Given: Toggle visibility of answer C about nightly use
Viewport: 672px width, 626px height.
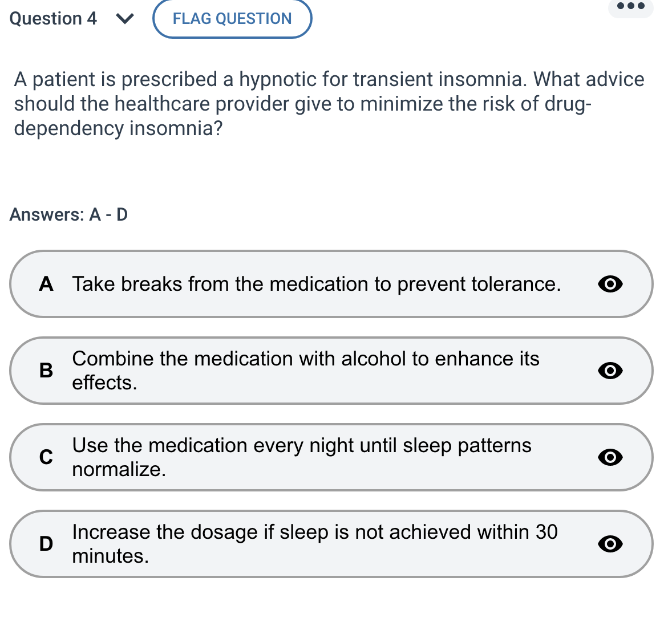Looking at the screenshot, I should [x=610, y=457].
